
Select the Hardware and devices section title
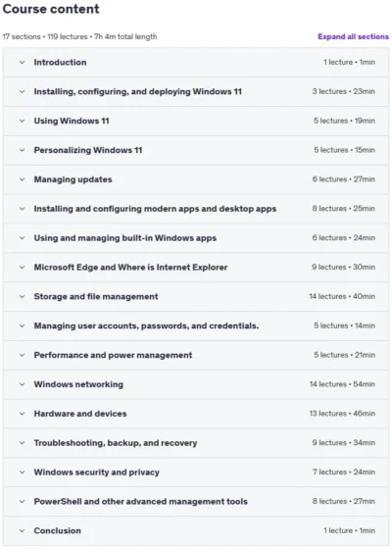tap(80, 414)
